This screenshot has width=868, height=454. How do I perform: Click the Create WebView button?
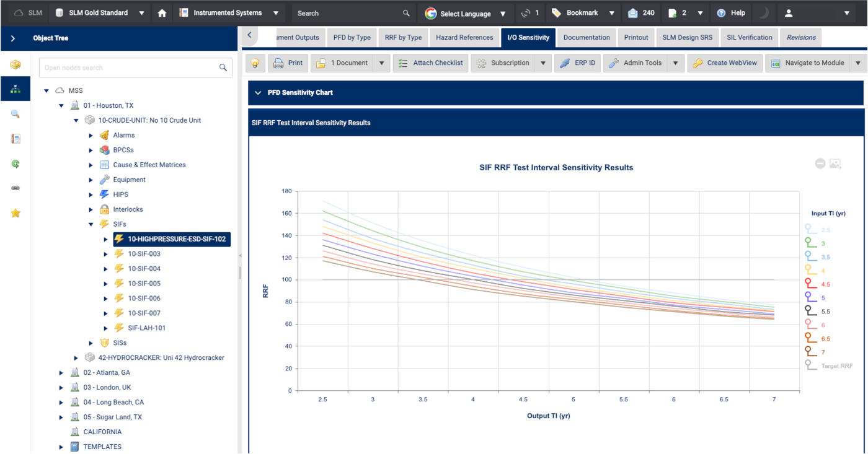(x=725, y=63)
